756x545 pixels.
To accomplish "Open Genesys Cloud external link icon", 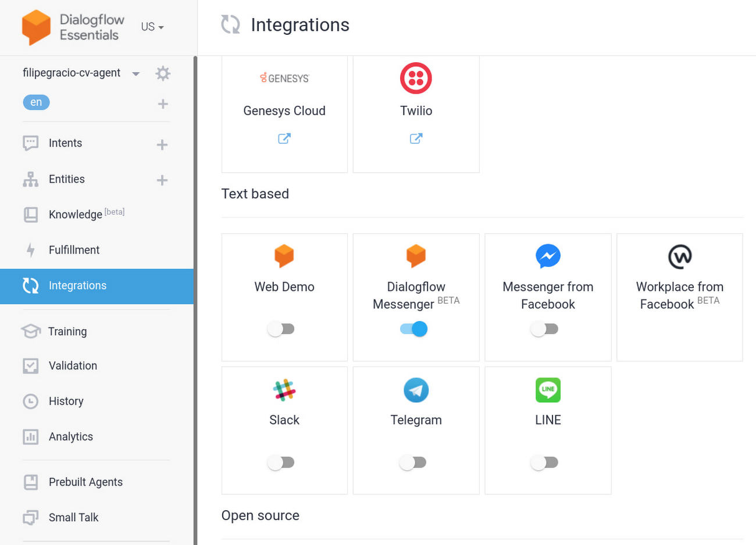I will point(284,138).
